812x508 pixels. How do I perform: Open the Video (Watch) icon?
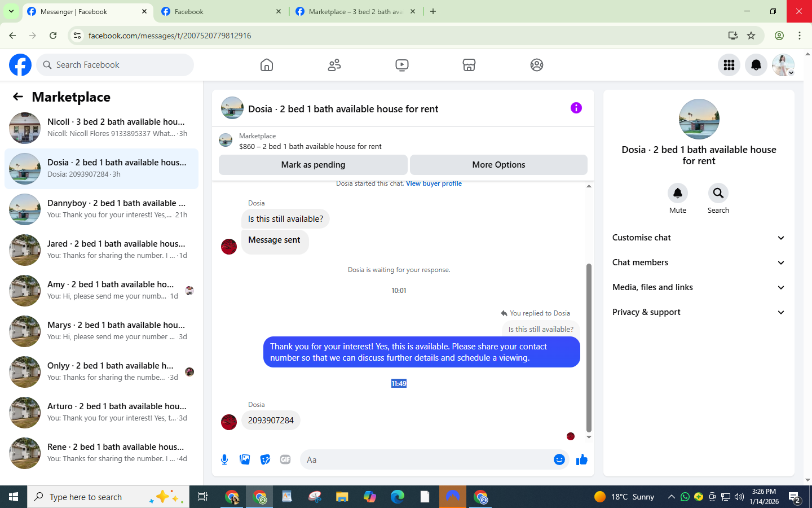tap(402, 65)
